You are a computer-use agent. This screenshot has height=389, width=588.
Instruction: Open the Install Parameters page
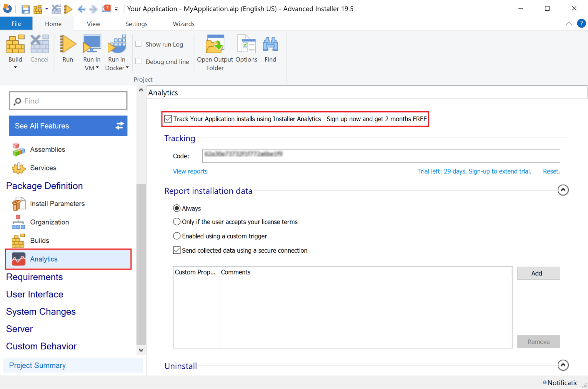click(57, 204)
